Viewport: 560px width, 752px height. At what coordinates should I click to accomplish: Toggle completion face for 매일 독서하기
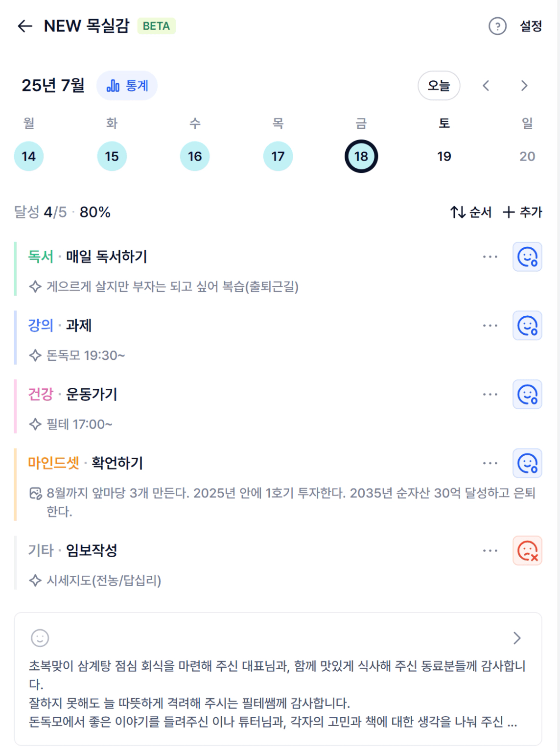point(527,257)
